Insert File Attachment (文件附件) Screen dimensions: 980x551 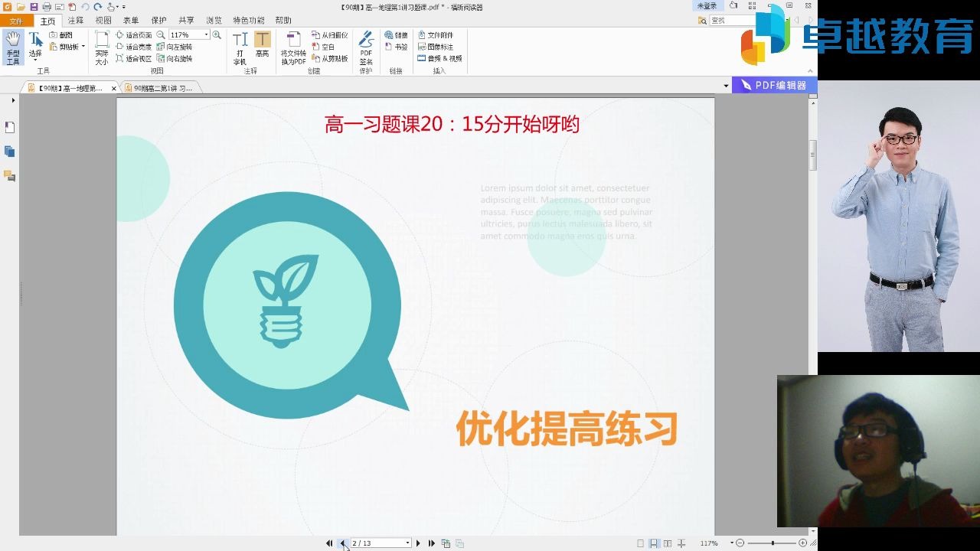pos(436,35)
